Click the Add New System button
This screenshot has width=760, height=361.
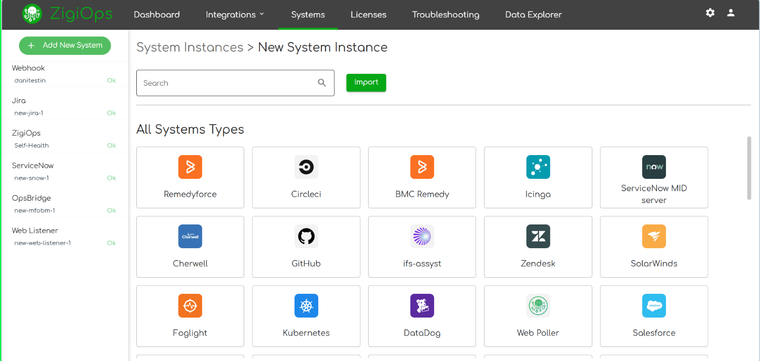click(65, 46)
